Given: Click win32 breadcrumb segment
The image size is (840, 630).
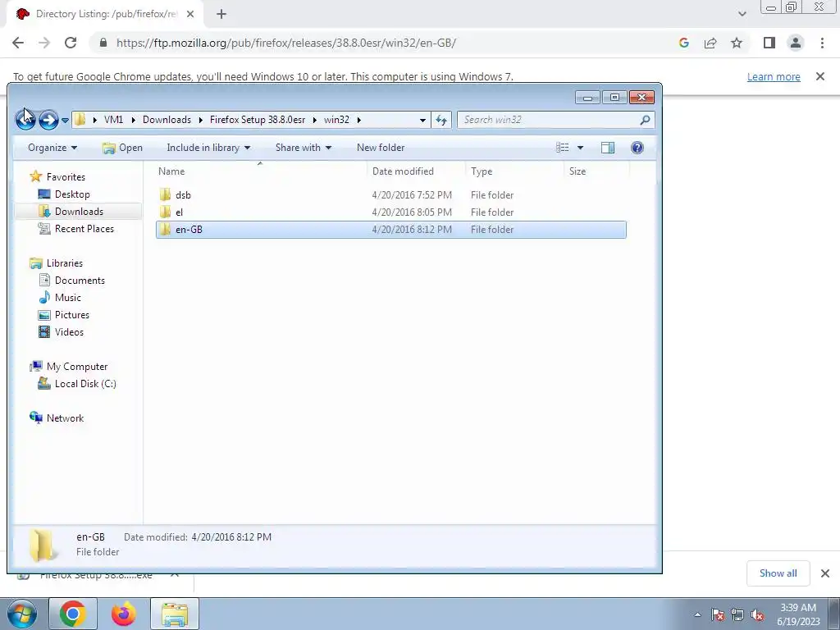Looking at the screenshot, I should click(336, 120).
